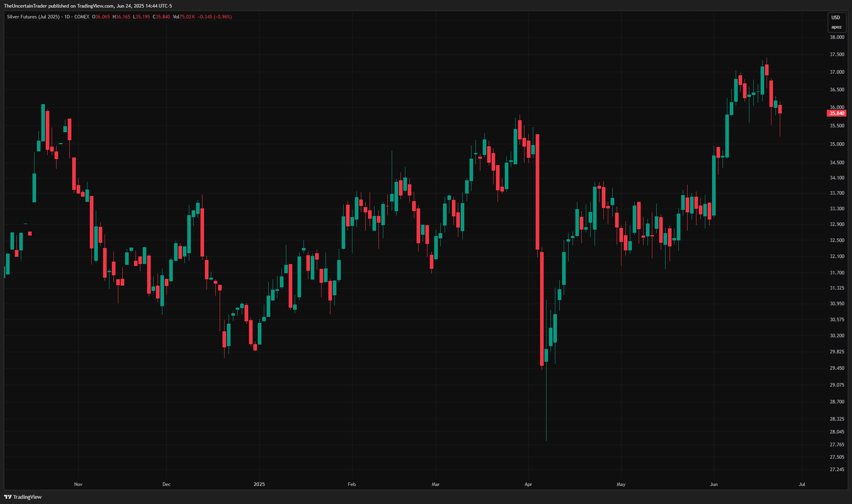Click the '1D' interval in the legend
Viewport: 852px width, 504px height.
coord(67,17)
